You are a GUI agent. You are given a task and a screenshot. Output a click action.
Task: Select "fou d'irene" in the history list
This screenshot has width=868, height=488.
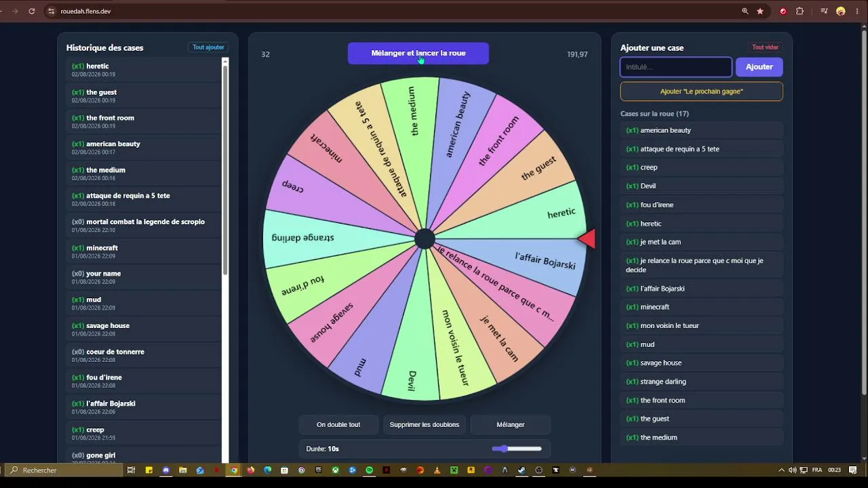tap(143, 381)
